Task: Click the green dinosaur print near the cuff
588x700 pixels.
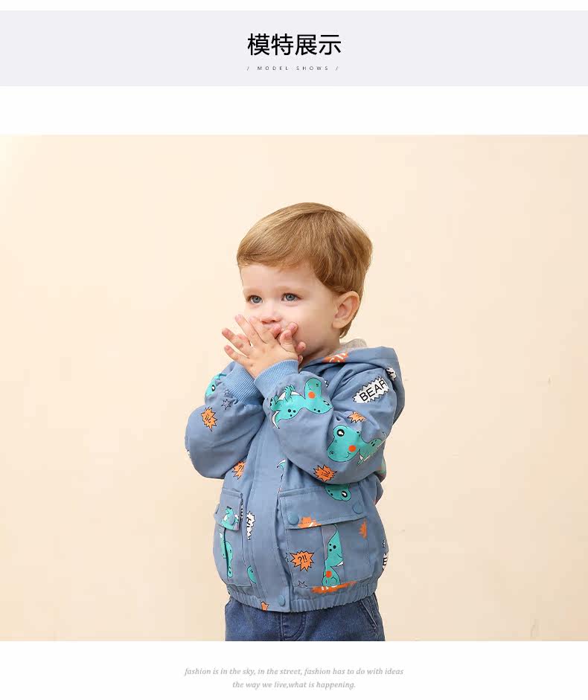Action: [x=302, y=404]
